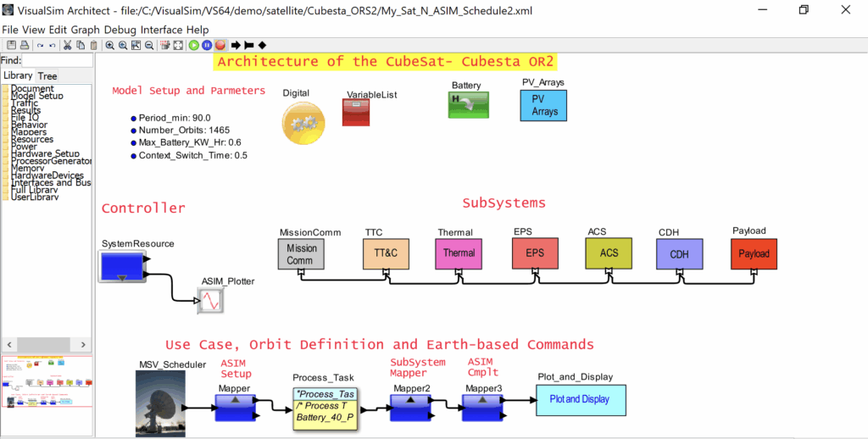
Task: Stop the simulation with red button
Action: click(220, 45)
